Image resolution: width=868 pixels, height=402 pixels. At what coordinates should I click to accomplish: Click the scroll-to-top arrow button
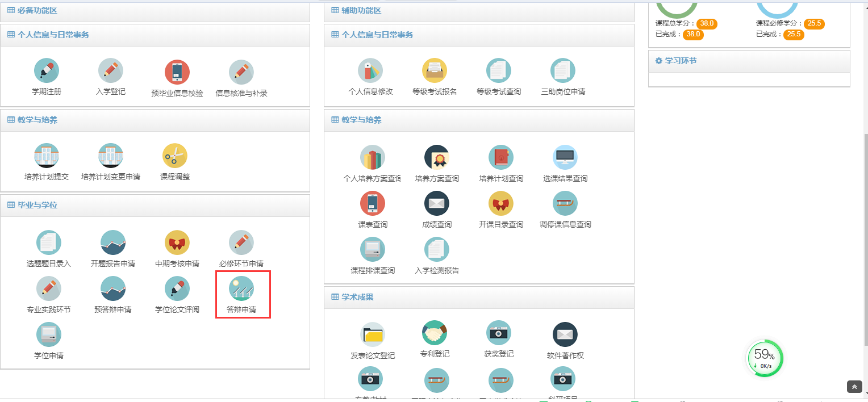854,387
